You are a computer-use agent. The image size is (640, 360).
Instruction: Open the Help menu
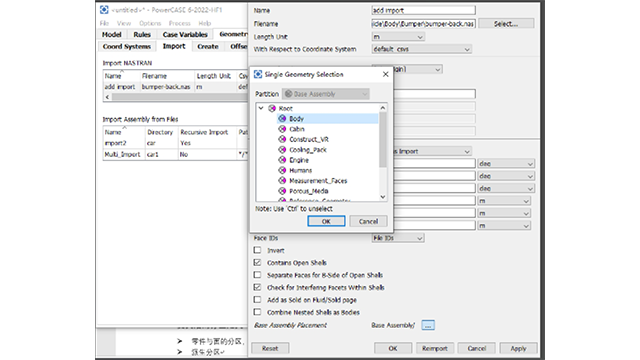pyautogui.click(x=204, y=23)
